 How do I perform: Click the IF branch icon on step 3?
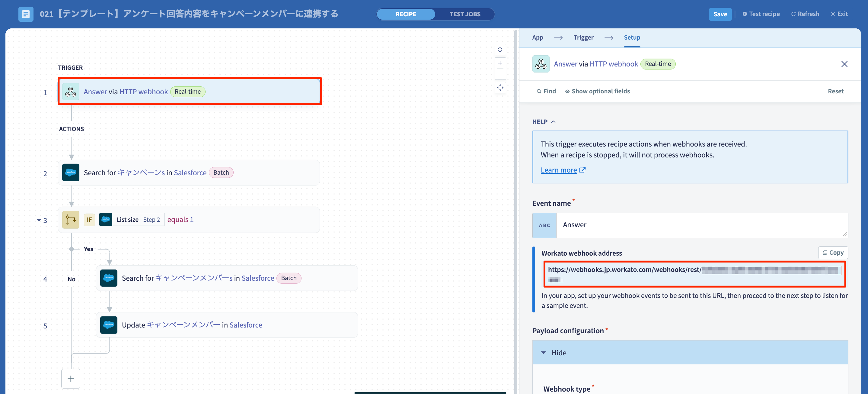[x=71, y=220]
